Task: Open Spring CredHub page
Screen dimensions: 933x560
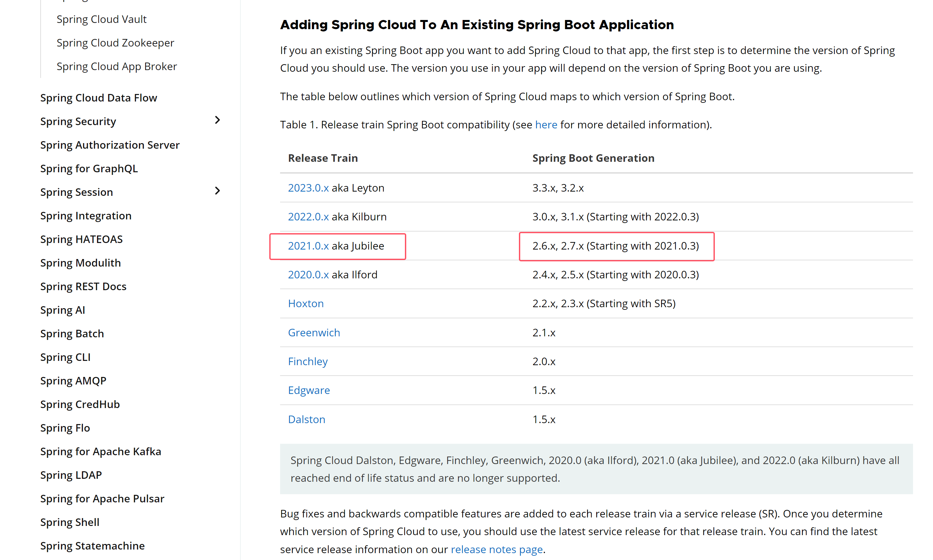Action: (80, 404)
